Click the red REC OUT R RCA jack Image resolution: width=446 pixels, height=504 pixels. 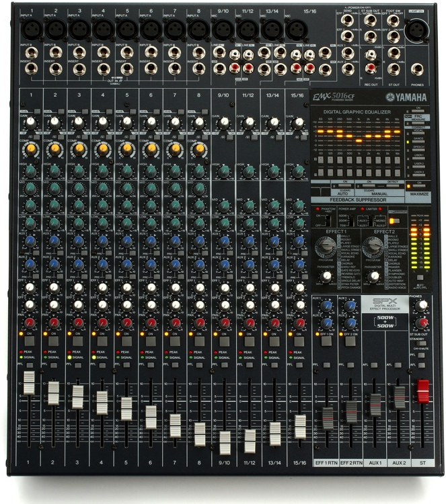[x=371, y=68]
